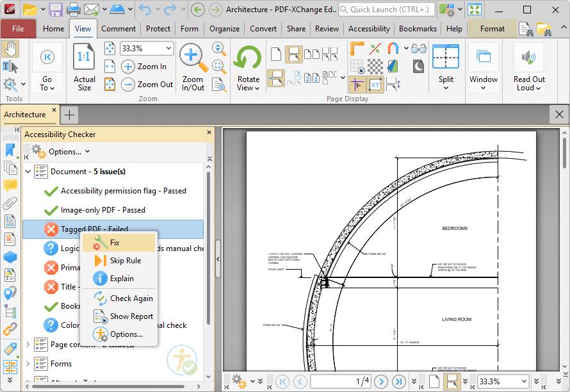Viewport: 570px width, 392px height.
Task: Collapse the Document issues tree node
Action: pos(28,171)
